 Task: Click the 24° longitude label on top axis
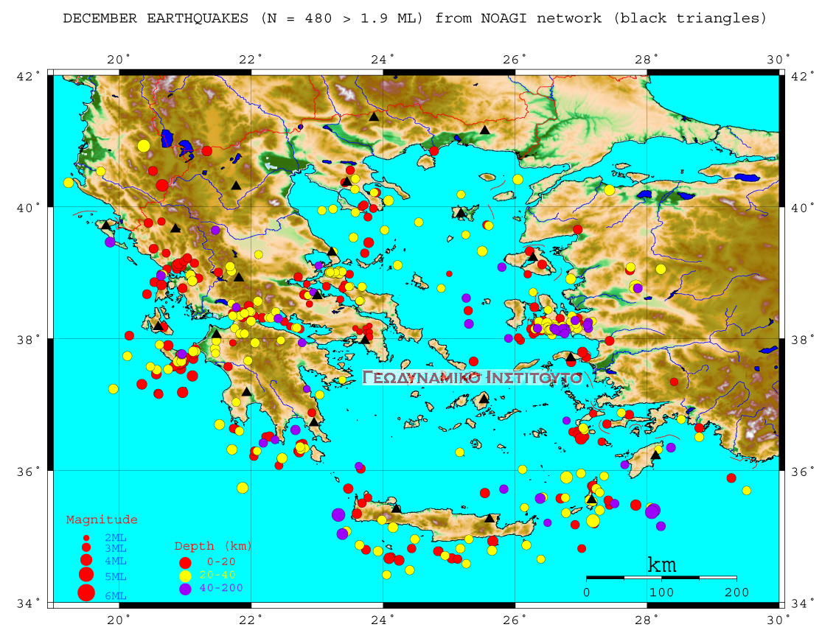(383, 60)
